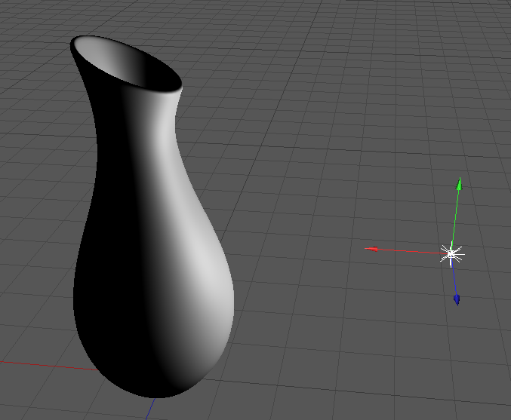Click empty grid area in top-left corner
The width and height of the screenshot is (511, 420).
[x=30, y=30]
